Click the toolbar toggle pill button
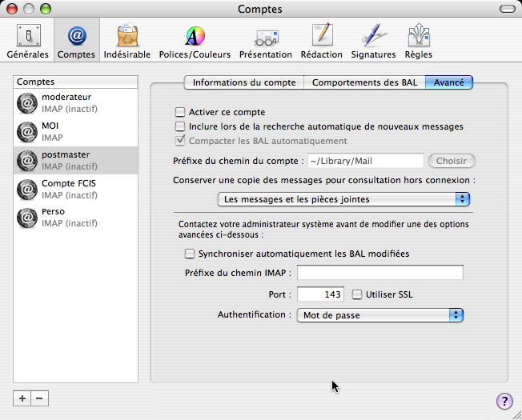This screenshot has height=420, width=522. click(x=508, y=9)
